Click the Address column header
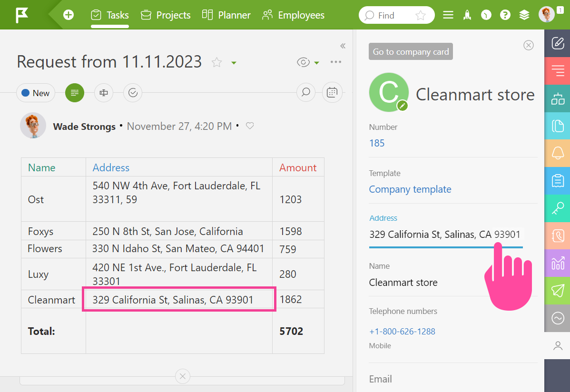Screen dimensions: 570x392 111,167
